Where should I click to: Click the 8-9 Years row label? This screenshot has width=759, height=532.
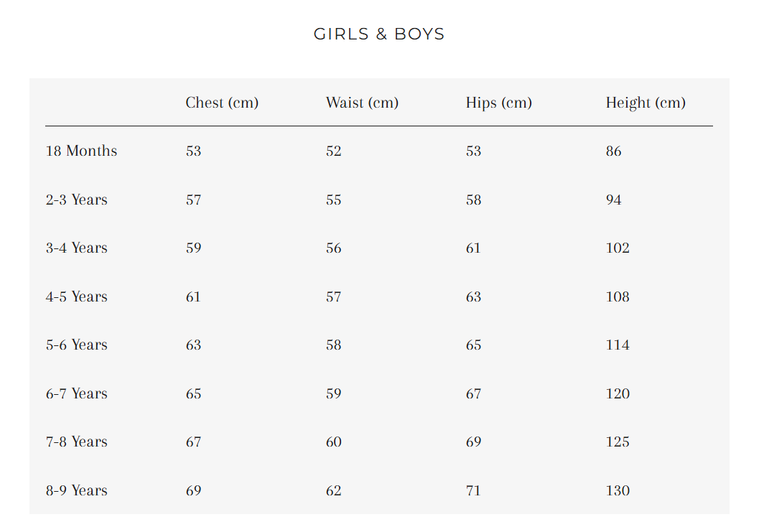pyautogui.click(x=77, y=490)
